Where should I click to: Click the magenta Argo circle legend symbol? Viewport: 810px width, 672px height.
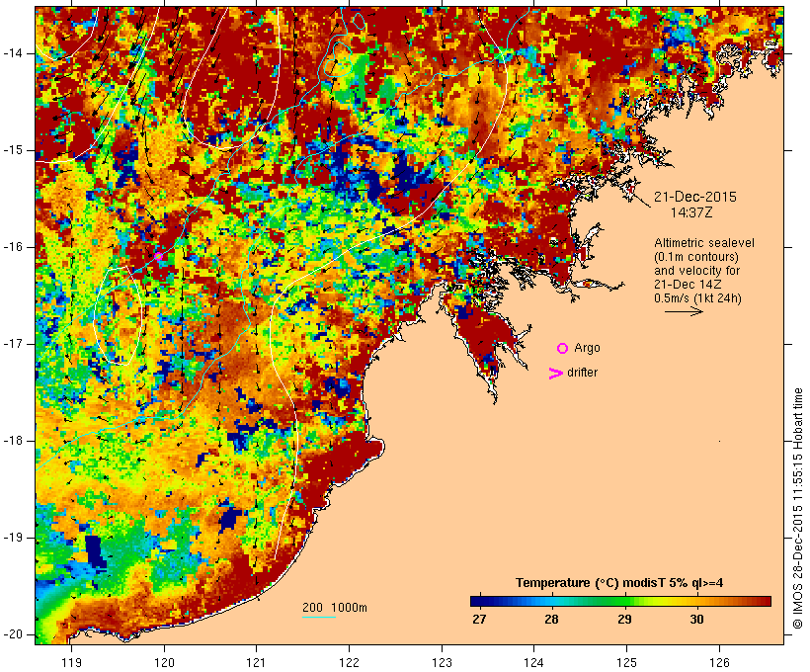[563, 349]
